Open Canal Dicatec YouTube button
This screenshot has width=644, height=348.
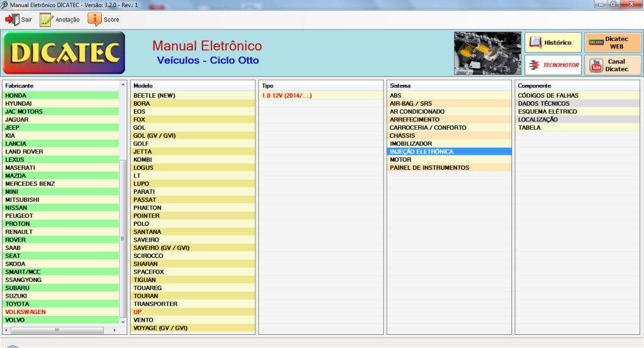click(613, 65)
